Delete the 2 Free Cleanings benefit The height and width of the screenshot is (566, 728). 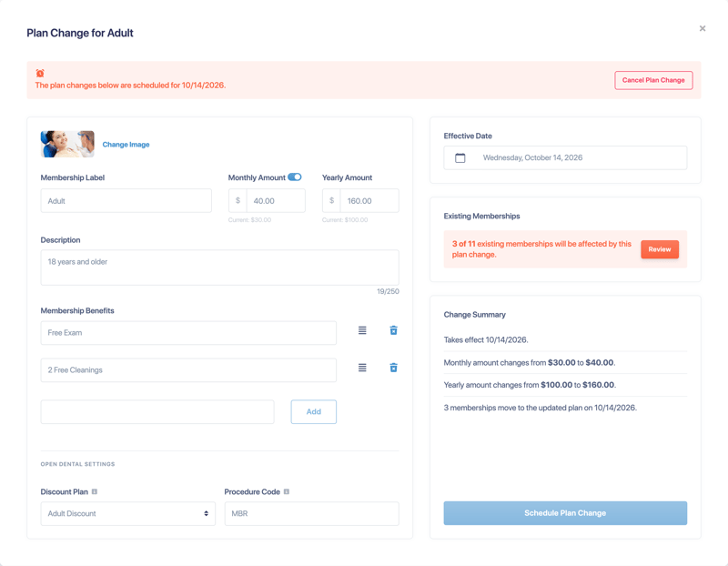(x=393, y=368)
